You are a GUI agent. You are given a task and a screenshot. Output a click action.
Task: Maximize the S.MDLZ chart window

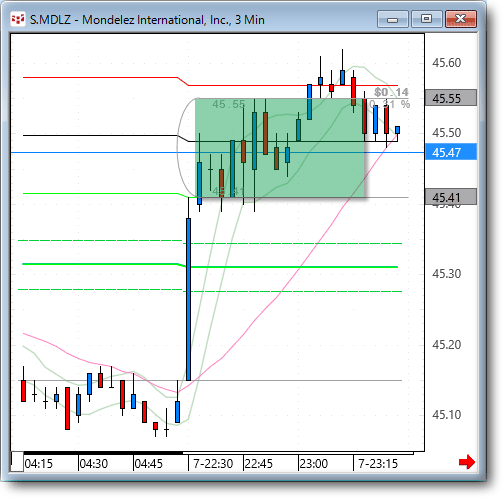point(426,19)
